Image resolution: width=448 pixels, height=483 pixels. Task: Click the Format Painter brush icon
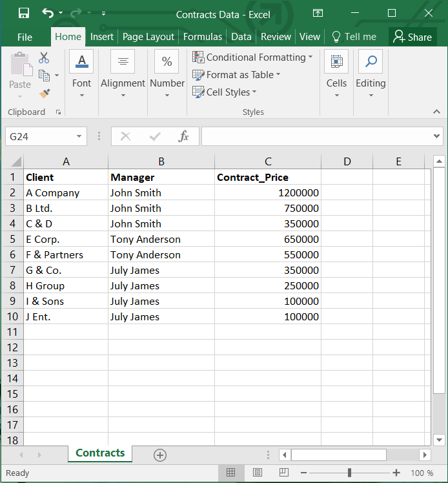point(44,94)
